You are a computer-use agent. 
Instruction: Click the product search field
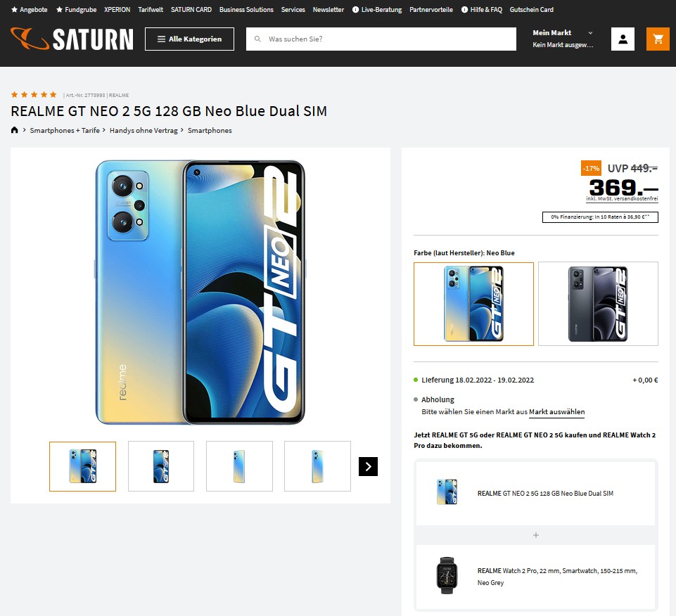click(x=387, y=39)
